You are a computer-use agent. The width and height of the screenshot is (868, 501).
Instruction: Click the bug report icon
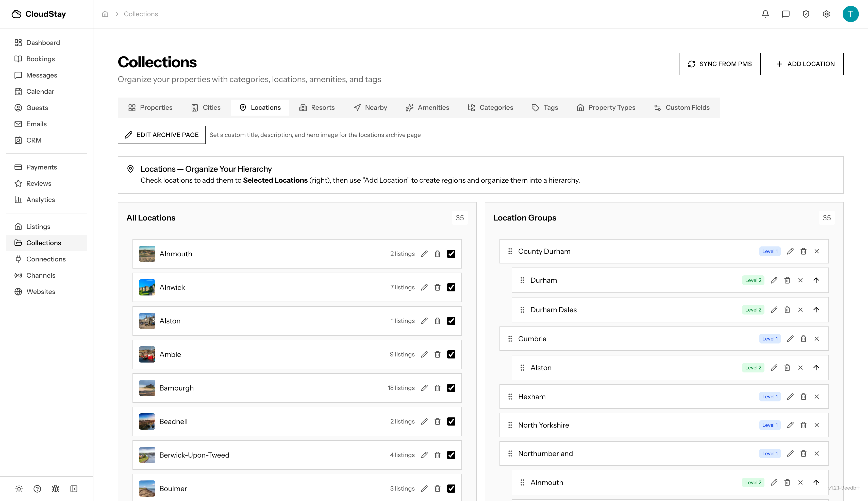pos(55,489)
